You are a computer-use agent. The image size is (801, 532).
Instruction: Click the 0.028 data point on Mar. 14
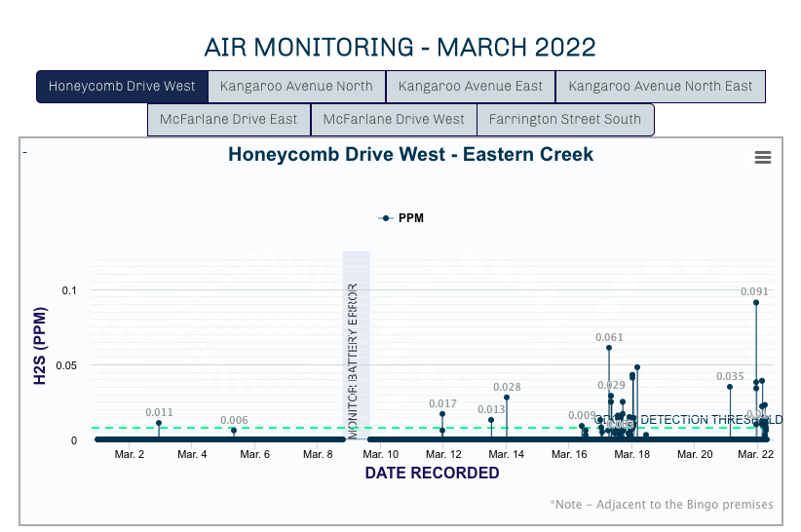[507, 398]
